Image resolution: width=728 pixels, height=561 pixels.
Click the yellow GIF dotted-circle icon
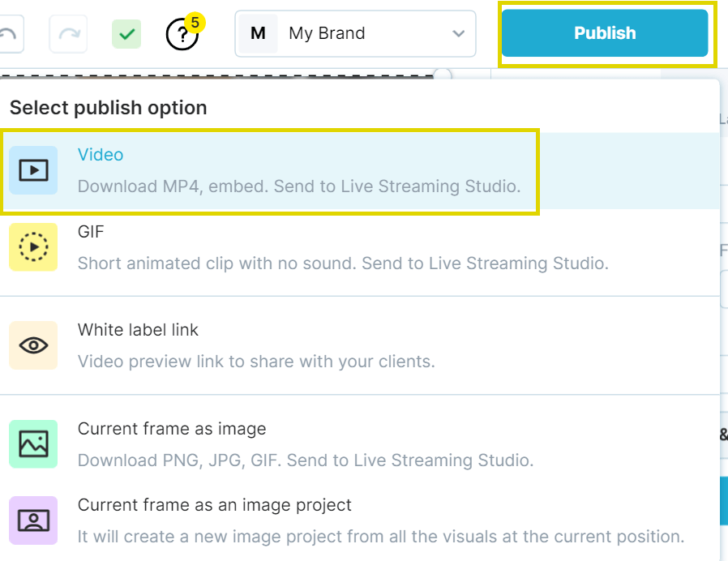click(33, 246)
